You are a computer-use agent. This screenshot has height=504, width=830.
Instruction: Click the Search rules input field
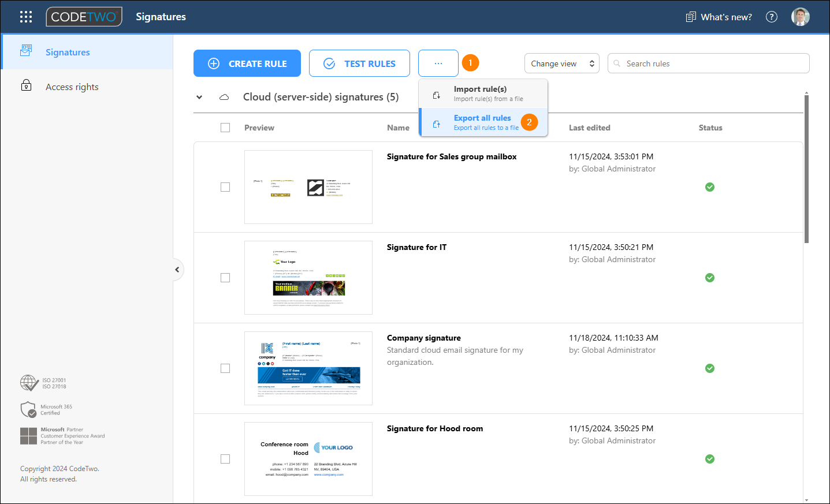[709, 64]
